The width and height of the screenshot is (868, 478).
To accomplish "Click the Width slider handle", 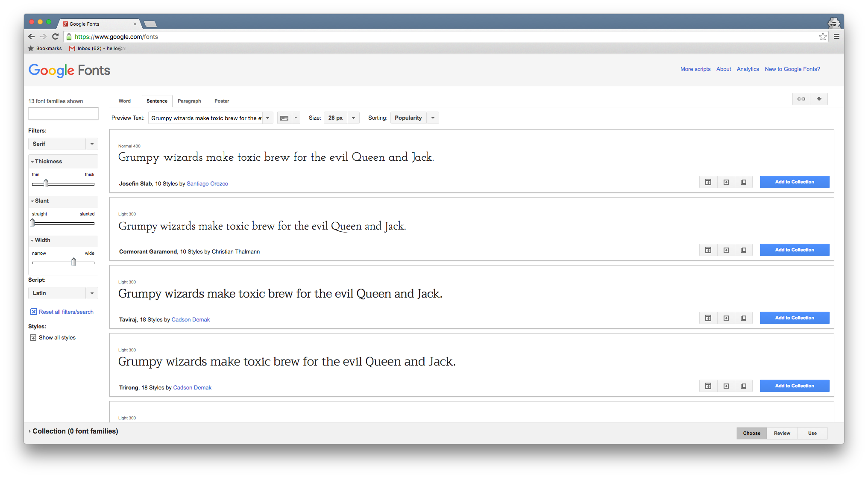I will [x=73, y=262].
